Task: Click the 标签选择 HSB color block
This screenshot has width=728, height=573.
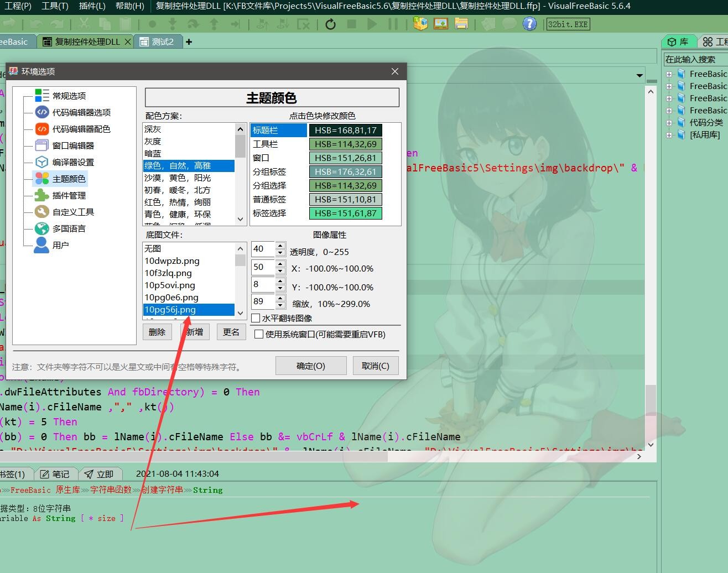Action: point(345,213)
